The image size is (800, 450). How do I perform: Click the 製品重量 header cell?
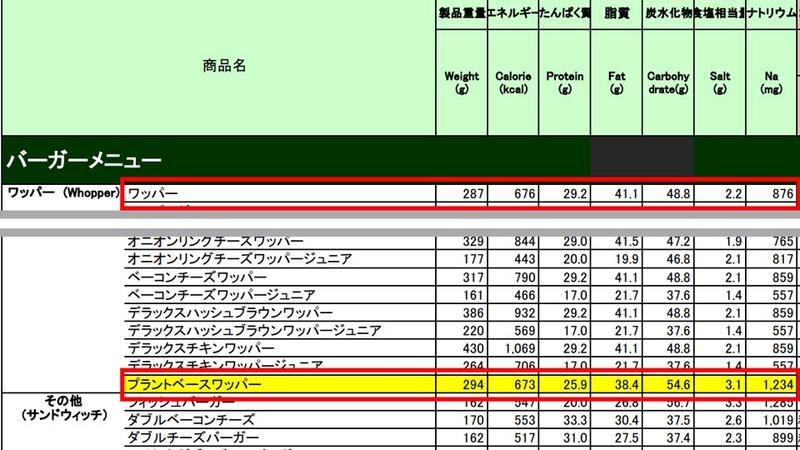click(462, 13)
